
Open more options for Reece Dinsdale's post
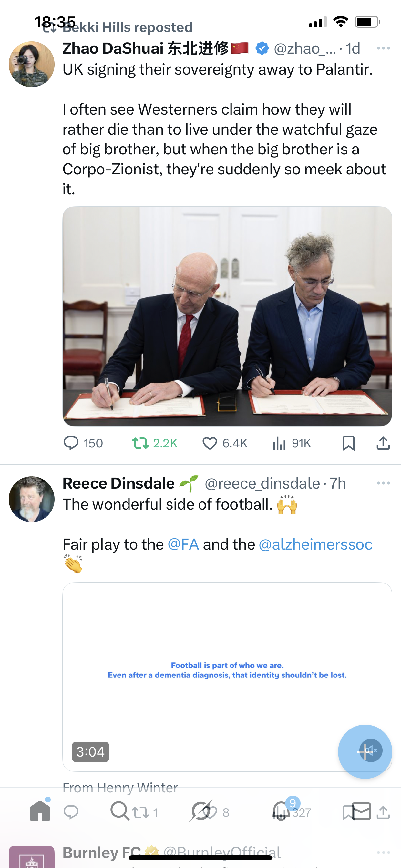[383, 483]
